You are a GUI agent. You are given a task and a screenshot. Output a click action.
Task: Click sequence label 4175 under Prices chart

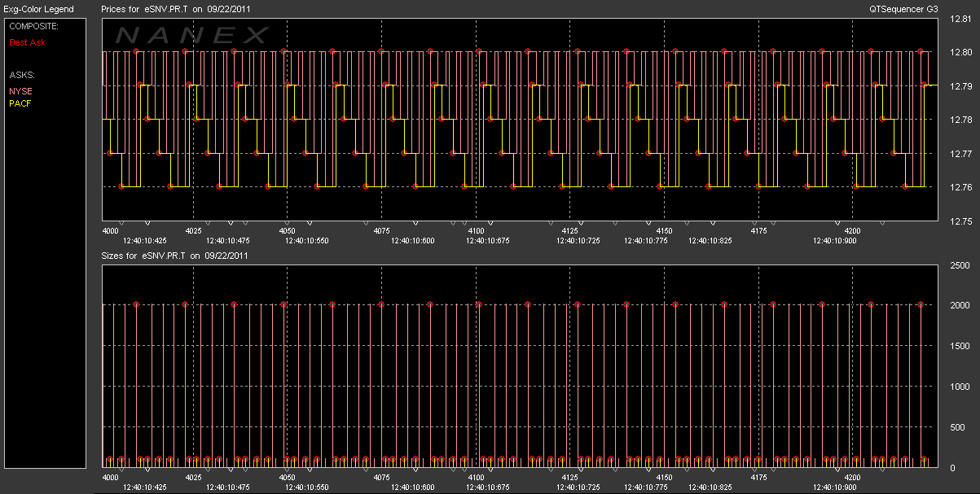758,230
